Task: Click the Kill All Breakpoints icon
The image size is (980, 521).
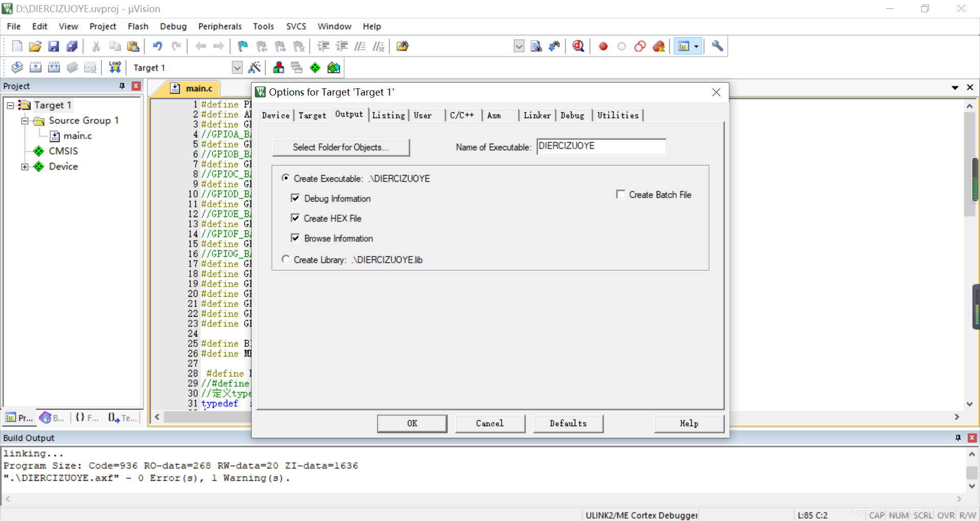Action: pyautogui.click(x=658, y=46)
